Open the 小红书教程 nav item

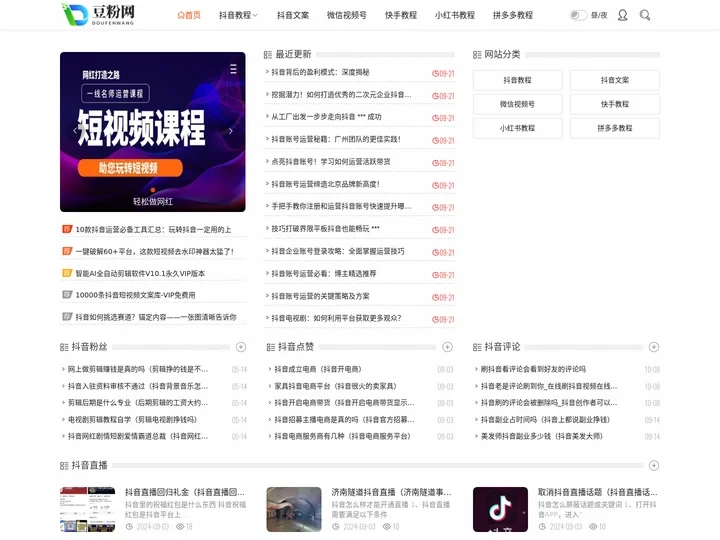click(455, 15)
